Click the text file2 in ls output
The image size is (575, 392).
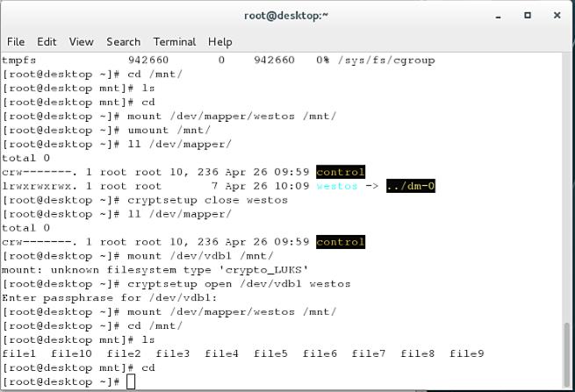pyautogui.click(x=124, y=353)
